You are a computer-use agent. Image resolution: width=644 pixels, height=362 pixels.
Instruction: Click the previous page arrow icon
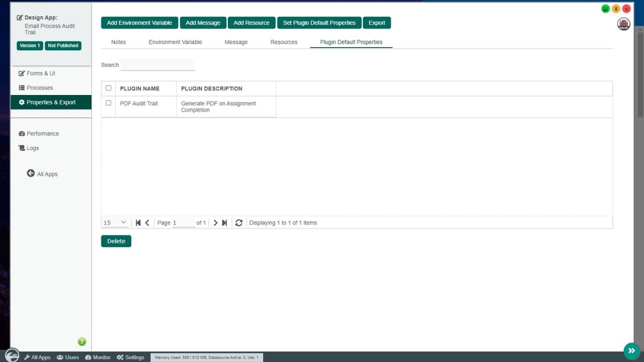[x=147, y=223]
